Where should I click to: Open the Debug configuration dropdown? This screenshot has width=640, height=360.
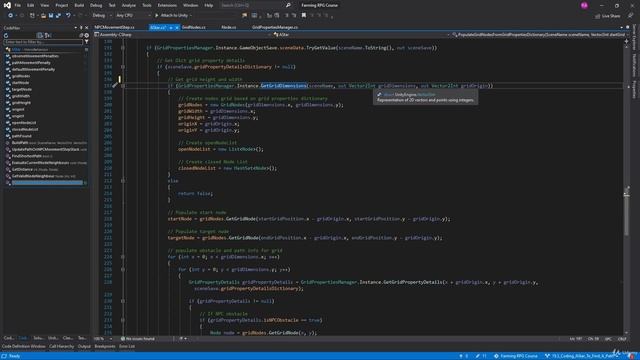click(x=102, y=16)
